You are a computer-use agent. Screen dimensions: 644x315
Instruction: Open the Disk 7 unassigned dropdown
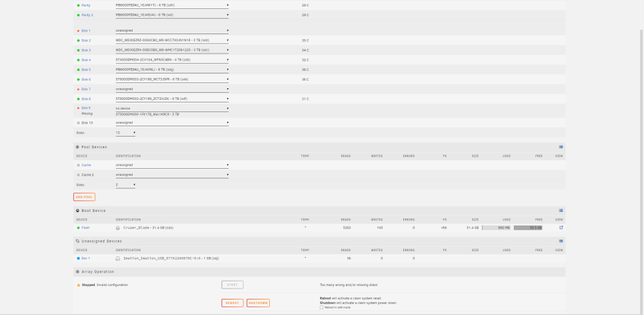point(172,89)
